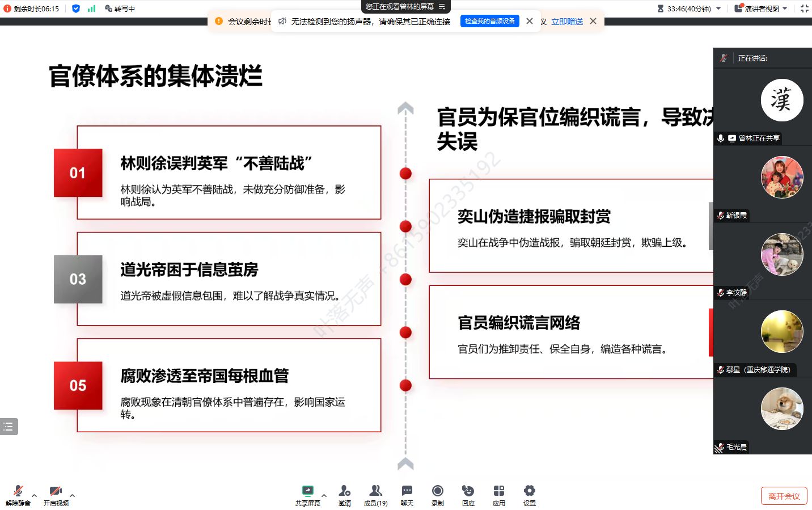Image resolution: width=812 pixels, height=510 pixels.
Task: Select participant 毛光晨's video thumbnail
Action: coord(781,408)
